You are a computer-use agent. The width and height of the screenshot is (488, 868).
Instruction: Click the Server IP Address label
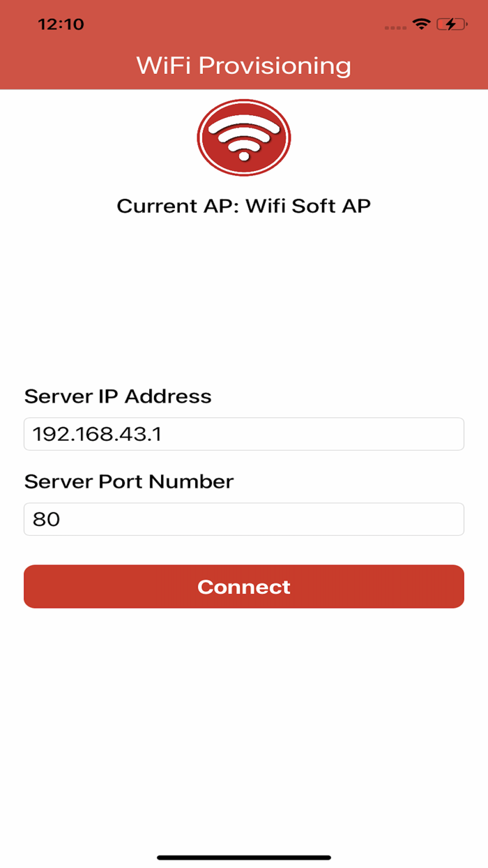click(x=118, y=396)
